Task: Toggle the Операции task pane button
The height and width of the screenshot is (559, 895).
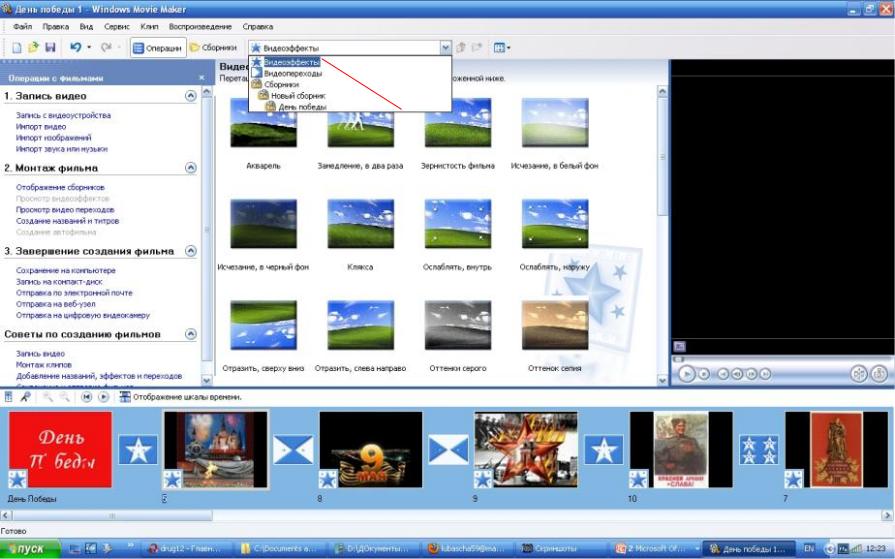Action: pyautogui.click(x=158, y=48)
